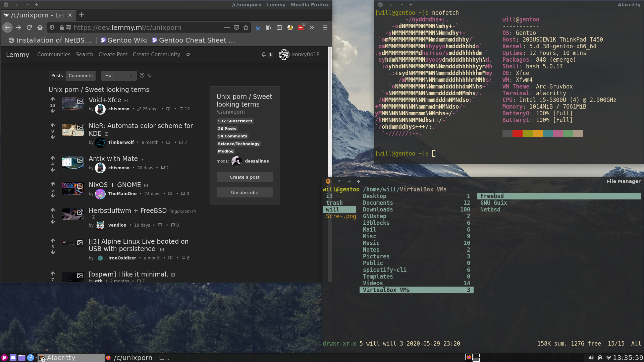This screenshot has width=644, height=362.
Task: Open Create Community in navbar
Action: click(156, 54)
